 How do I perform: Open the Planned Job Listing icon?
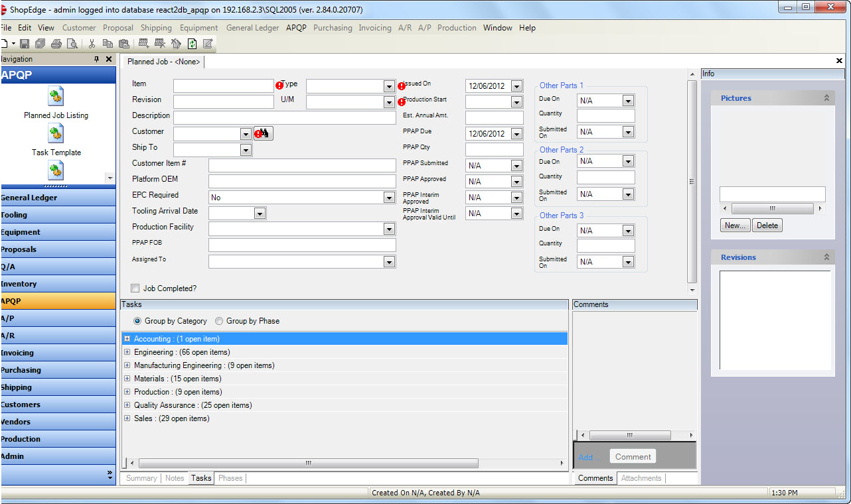point(56,97)
